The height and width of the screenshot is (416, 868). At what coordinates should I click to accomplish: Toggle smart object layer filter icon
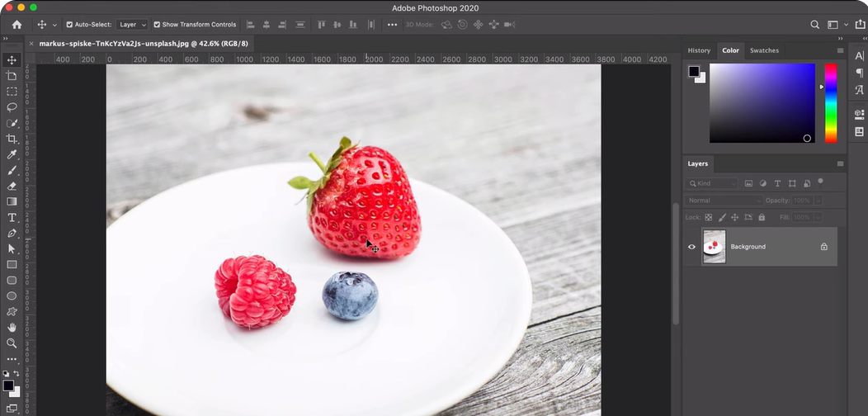click(x=807, y=183)
